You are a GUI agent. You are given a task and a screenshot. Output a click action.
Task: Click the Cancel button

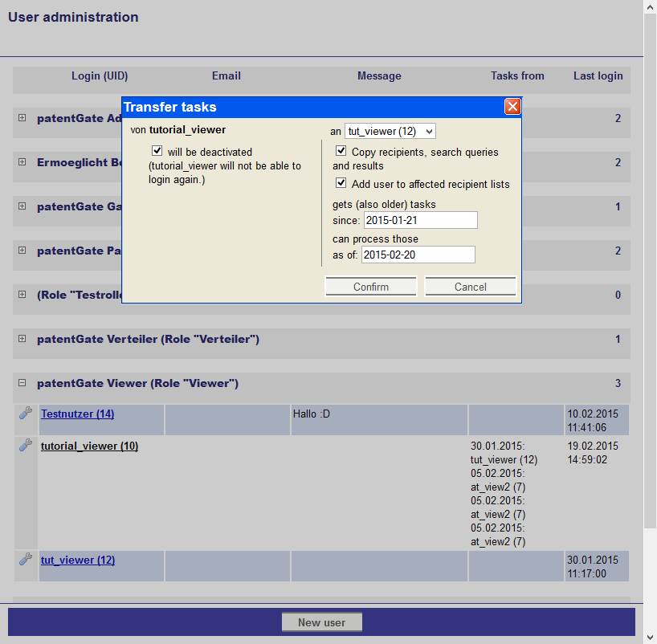tap(471, 287)
